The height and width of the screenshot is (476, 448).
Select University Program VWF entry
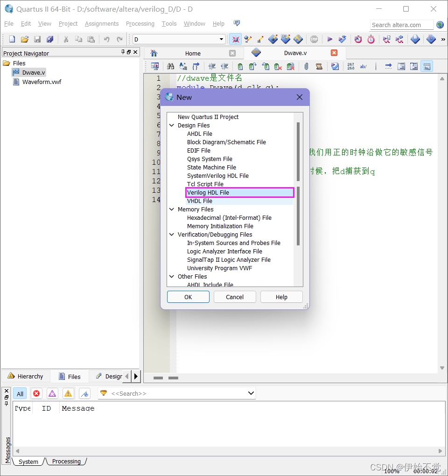click(219, 268)
